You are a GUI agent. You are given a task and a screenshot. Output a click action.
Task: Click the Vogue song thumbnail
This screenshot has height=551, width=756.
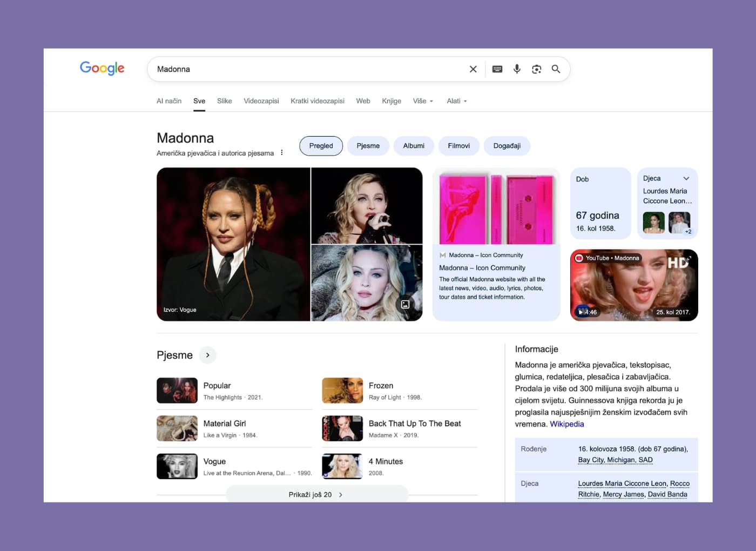point(177,466)
